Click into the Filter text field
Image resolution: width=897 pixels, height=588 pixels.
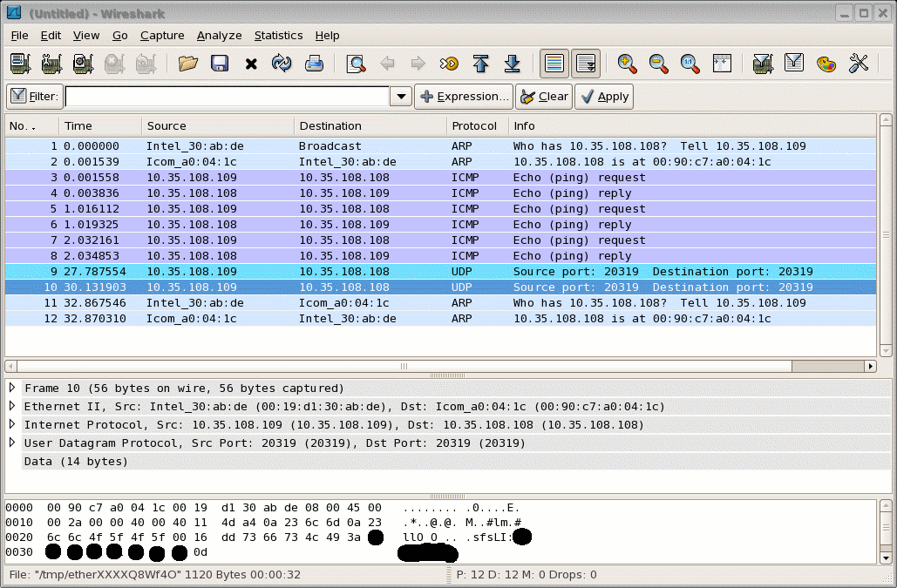tap(227, 97)
